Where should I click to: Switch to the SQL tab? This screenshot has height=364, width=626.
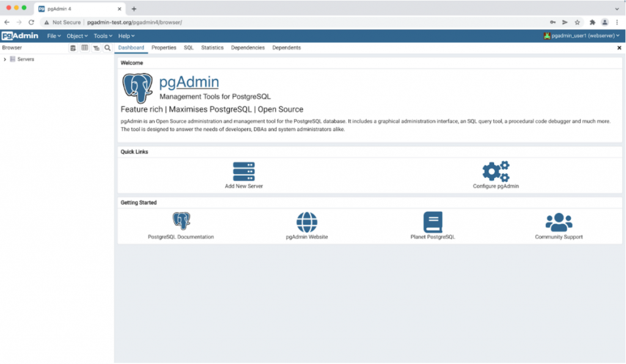(x=188, y=47)
